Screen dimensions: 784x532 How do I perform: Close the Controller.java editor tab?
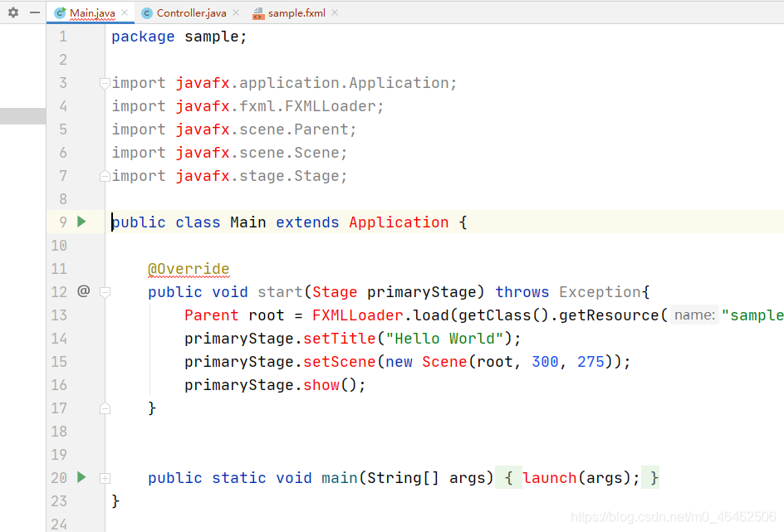point(235,13)
